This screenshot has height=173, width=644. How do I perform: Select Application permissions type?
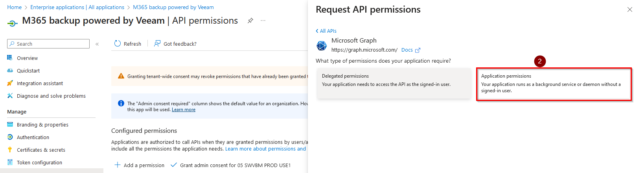coord(554,84)
